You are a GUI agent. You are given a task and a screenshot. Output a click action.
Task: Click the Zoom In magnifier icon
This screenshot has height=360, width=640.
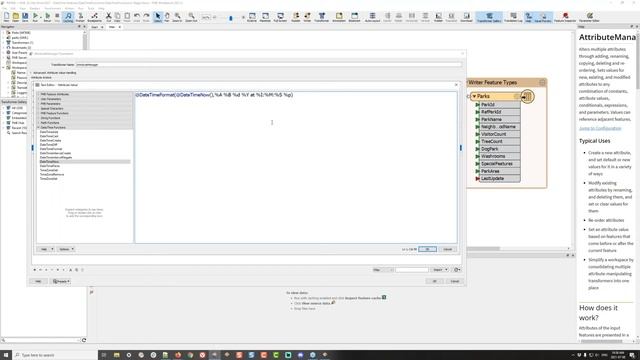[177, 17]
